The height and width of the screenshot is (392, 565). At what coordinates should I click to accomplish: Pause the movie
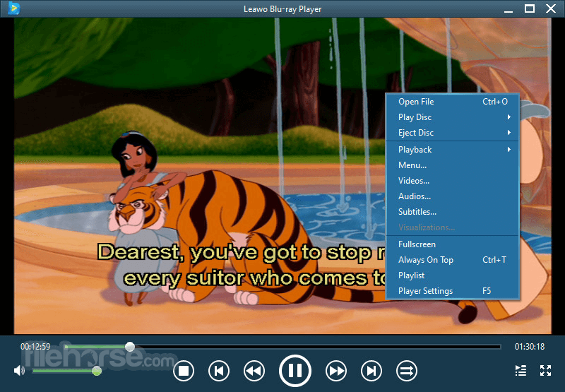[295, 370]
